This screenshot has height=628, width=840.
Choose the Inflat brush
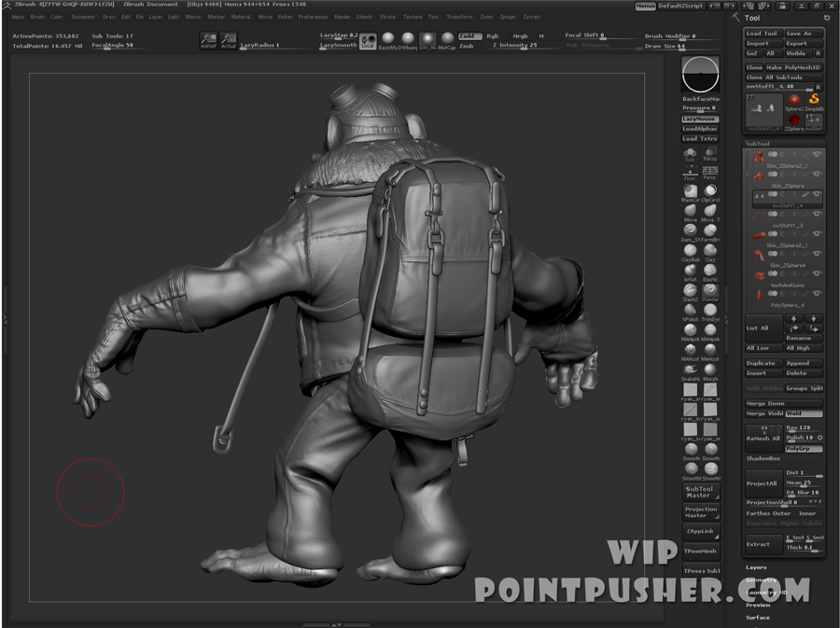690,272
